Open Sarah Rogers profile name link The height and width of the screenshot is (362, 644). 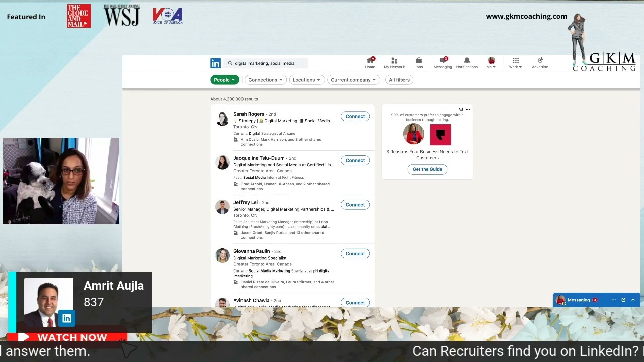pos(249,114)
